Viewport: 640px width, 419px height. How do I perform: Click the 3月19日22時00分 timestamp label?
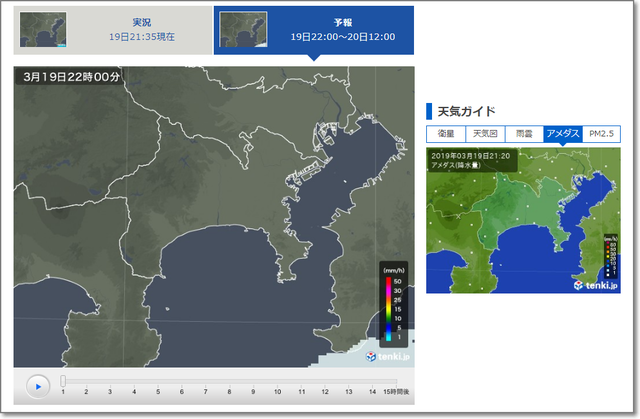click(x=72, y=77)
